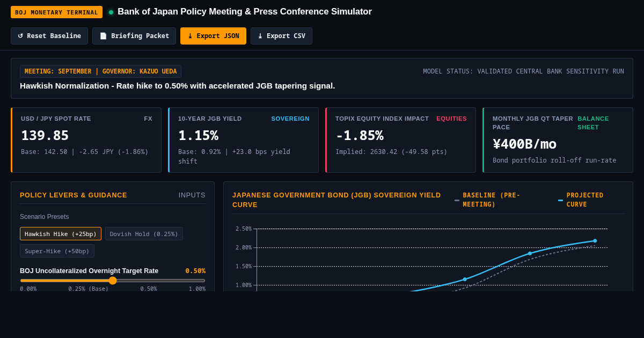Click the Scenario Presets label
Viewport: 644px width, 338px height.
pyautogui.click(x=45, y=217)
